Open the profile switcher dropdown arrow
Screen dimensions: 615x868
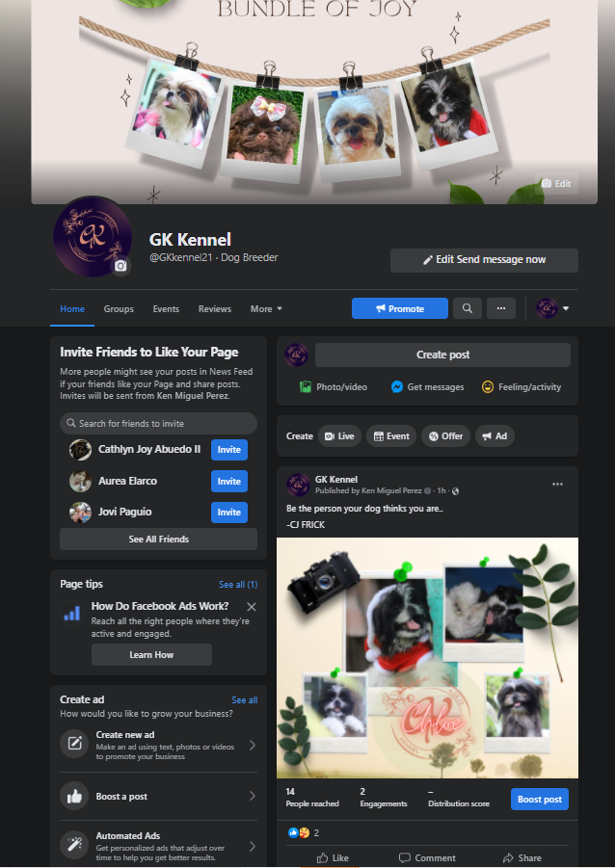pos(566,308)
